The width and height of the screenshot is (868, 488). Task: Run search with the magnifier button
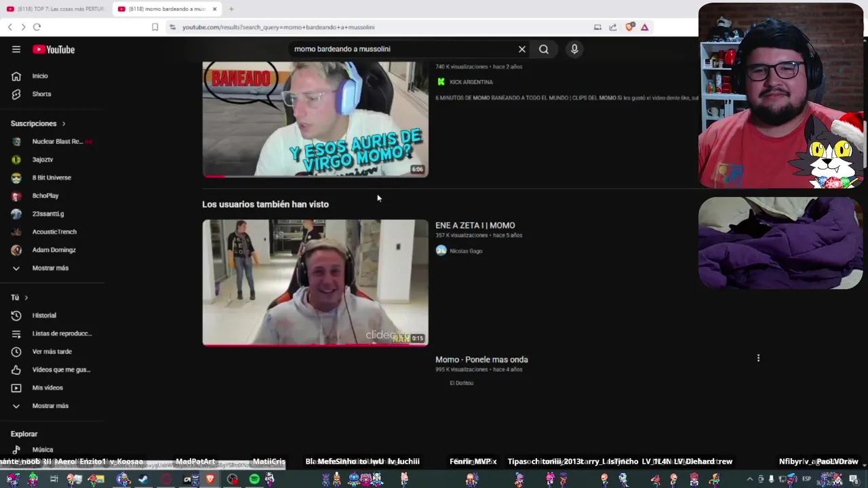pyautogui.click(x=544, y=49)
